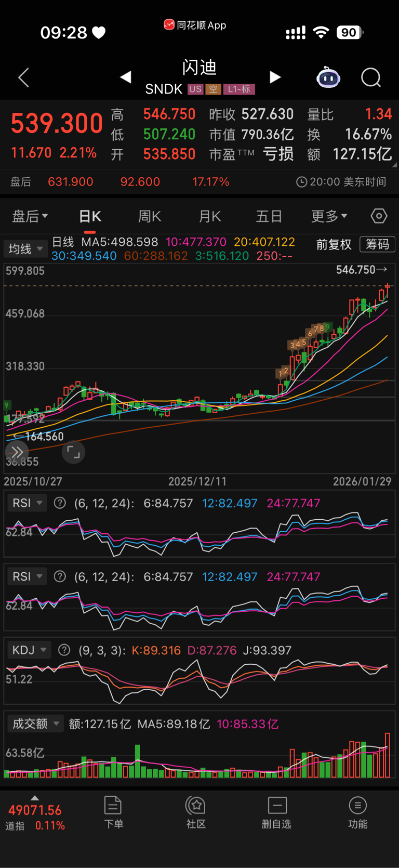Screen dimensions: 399x868
Task: Open 下单 order icon
Action: coord(113,812)
